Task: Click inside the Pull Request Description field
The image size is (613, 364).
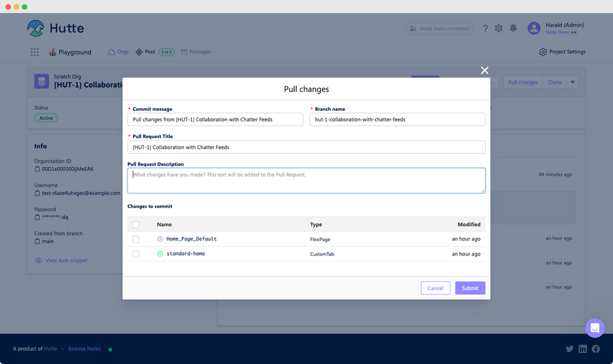Action: click(x=305, y=180)
